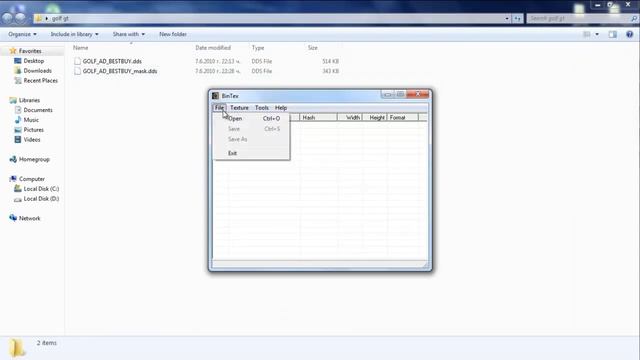Screen dimensions: 640x360
Task: Open the Help menu in BinTex
Action: 281,108
